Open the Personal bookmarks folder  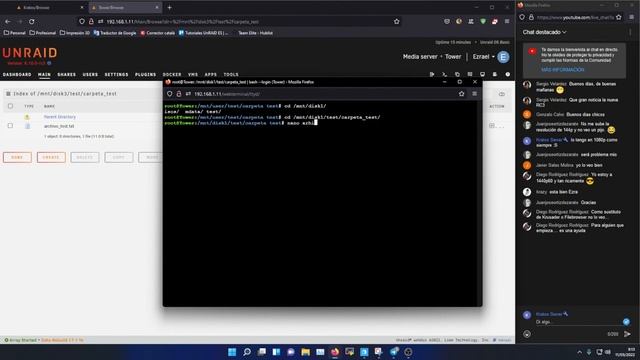click(x=15, y=33)
